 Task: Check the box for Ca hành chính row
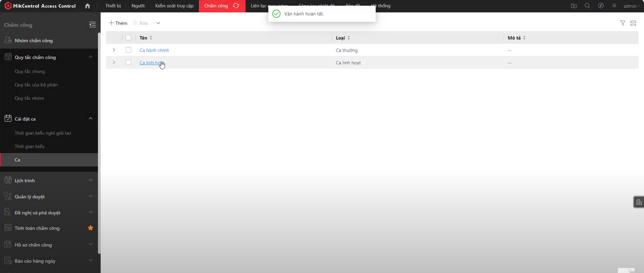coord(128,50)
